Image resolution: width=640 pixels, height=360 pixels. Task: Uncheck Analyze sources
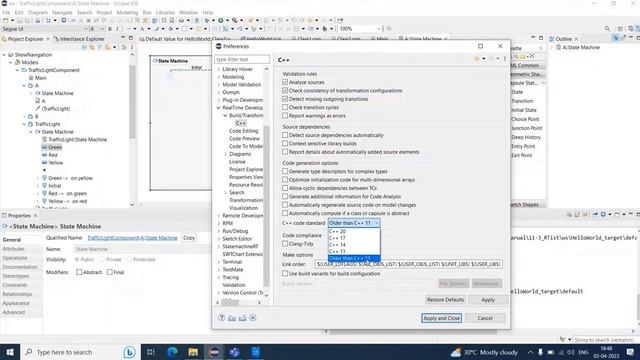pyautogui.click(x=285, y=82)
